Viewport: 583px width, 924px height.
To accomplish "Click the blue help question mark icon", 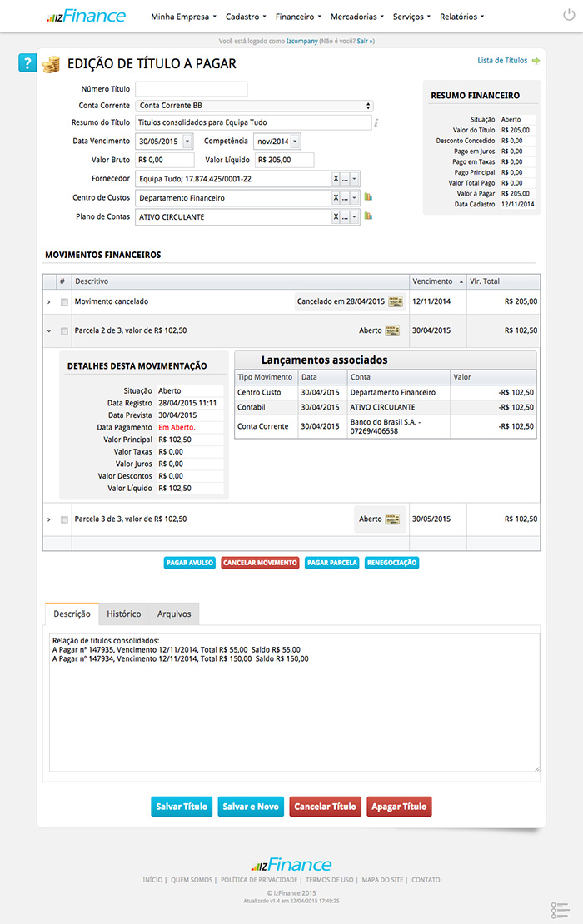I will [x=27, y=64].
